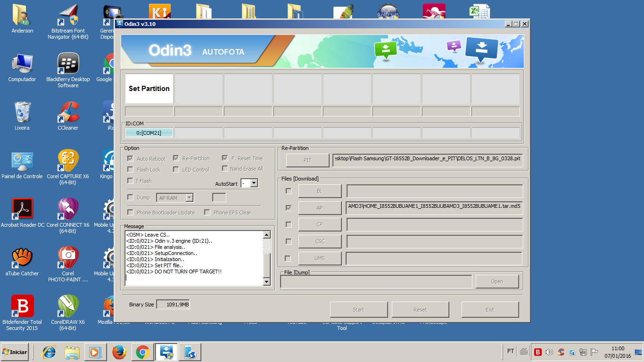This screenshot has width=644, height=362.
Task: Enable the T Flash checkbox
Action: coord(131,181)
